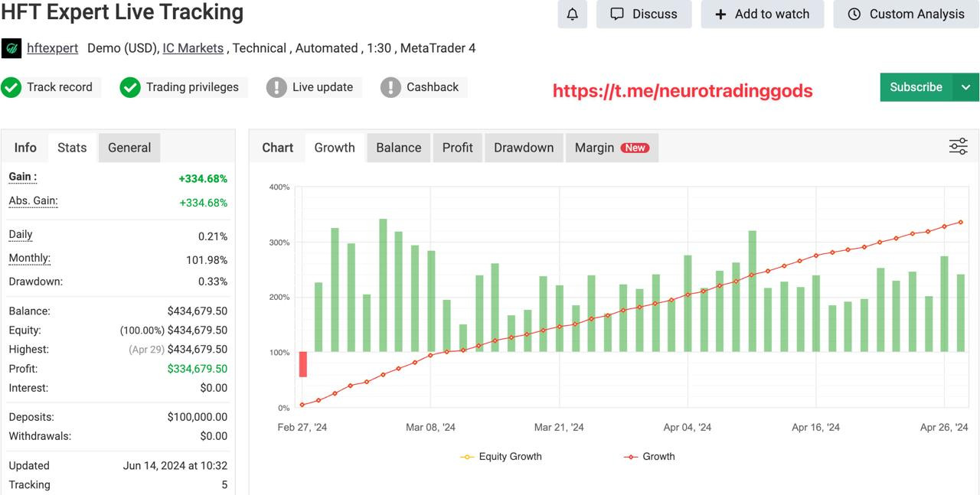Open the Margin tab marked New
This screenshot has height=495, width=980.
611,148
